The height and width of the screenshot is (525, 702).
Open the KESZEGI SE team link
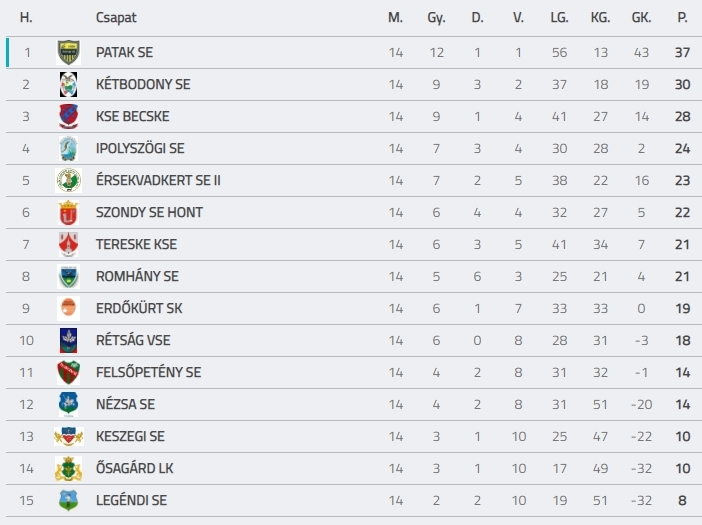[x=130, y=436]
